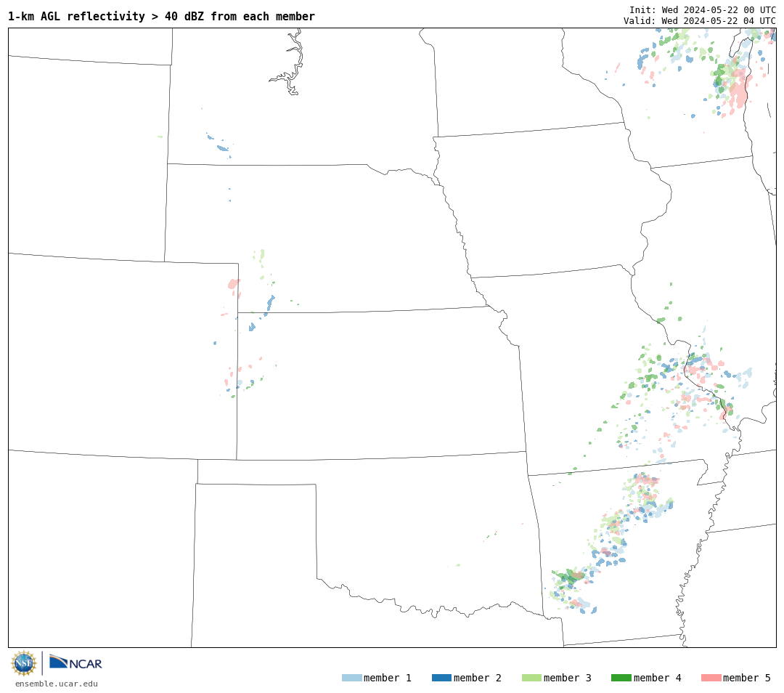Click the 'member 2' legend label
Image resolution: width=784 pixels, height=693 pixels.
pyautogui.click(x=478, y=678)
